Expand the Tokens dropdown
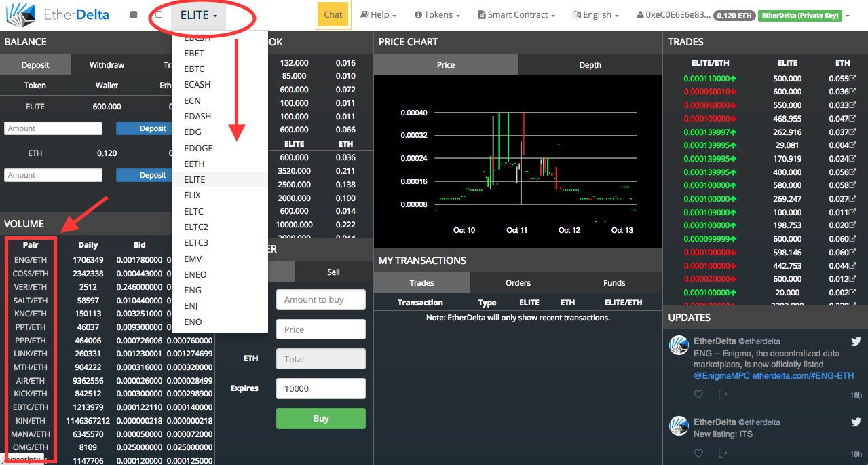 [437, 15]
